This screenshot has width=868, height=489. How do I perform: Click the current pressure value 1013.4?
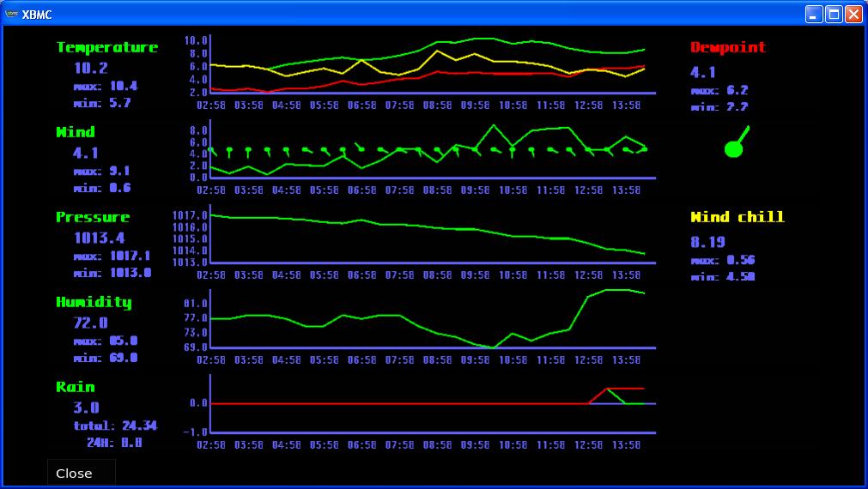coord(99,238)
